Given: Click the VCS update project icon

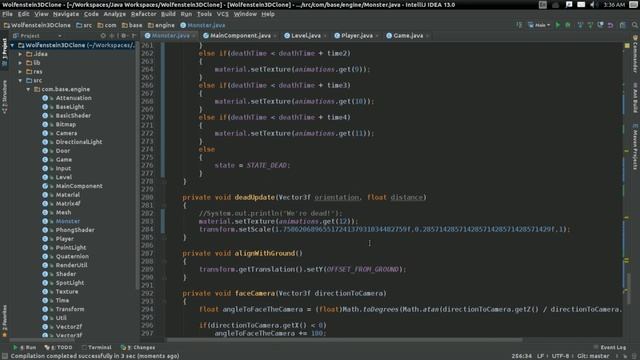Looking at the screenshot, I should [580, 25].
